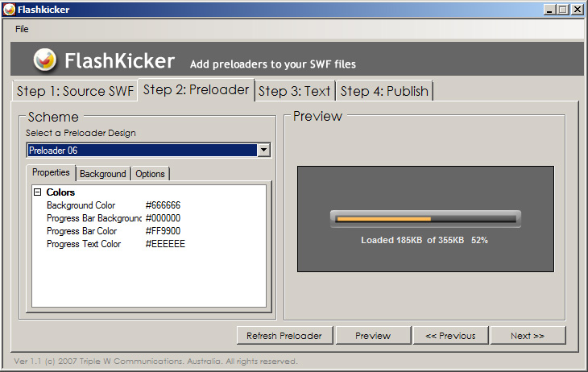Edit the #EEEEEE color value
Viewport: 588px width, 372px height.
tap(165, 244)
